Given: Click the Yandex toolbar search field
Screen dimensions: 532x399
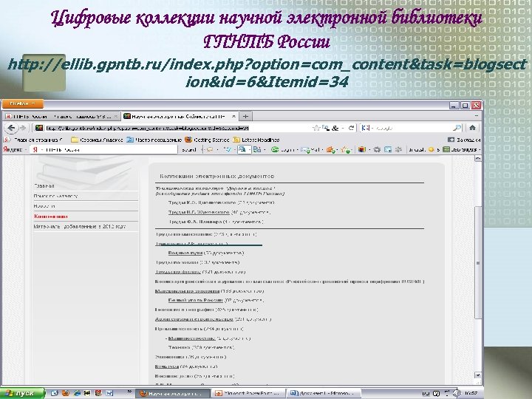Looking at the screenshot, I should (103, 149).
